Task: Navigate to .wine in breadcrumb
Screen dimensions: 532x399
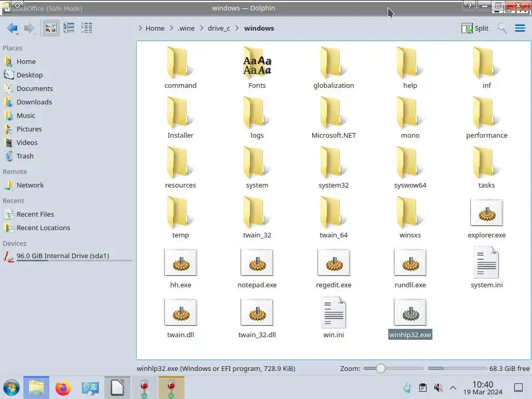Action: [186, 28]
